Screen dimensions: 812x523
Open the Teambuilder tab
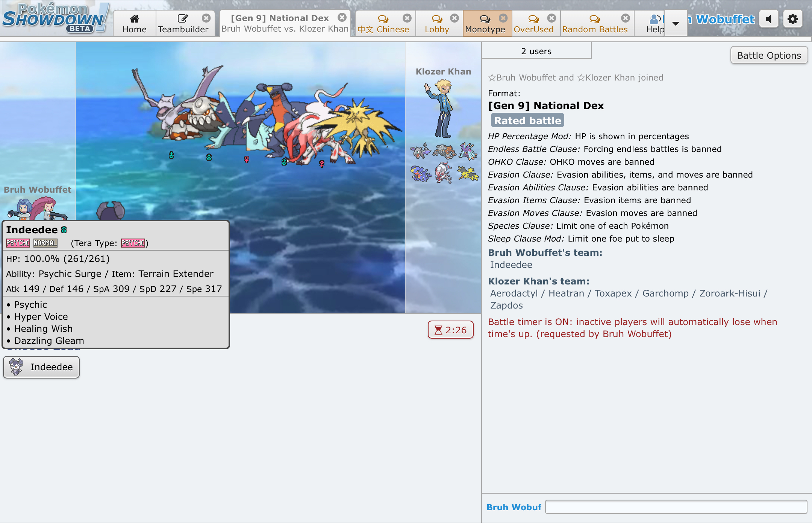pos(183,24)
